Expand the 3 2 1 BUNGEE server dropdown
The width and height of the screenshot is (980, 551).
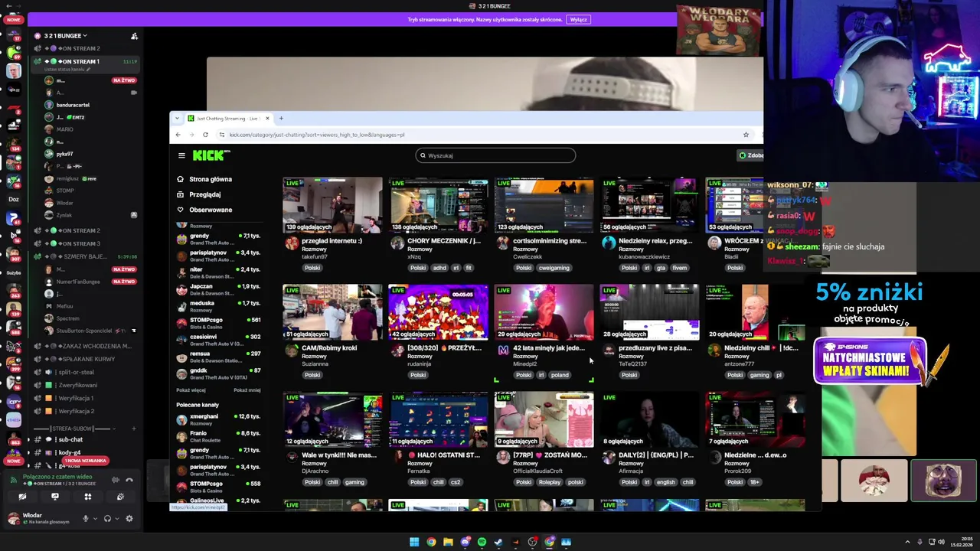coord(65,36)
